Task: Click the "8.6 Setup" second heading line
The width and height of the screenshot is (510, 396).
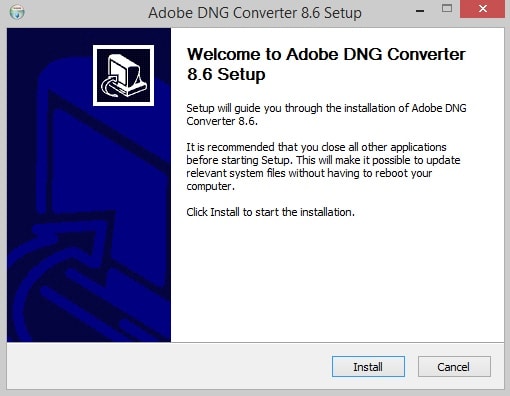Action: pyautogui.click(x=226, y=74)
